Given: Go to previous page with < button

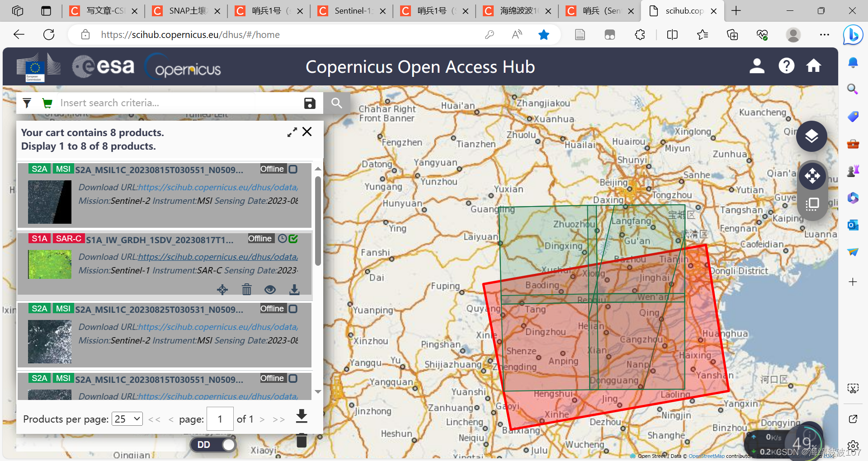Looking at the screenshot, I should pyautogui.click(x=171, y=419).
